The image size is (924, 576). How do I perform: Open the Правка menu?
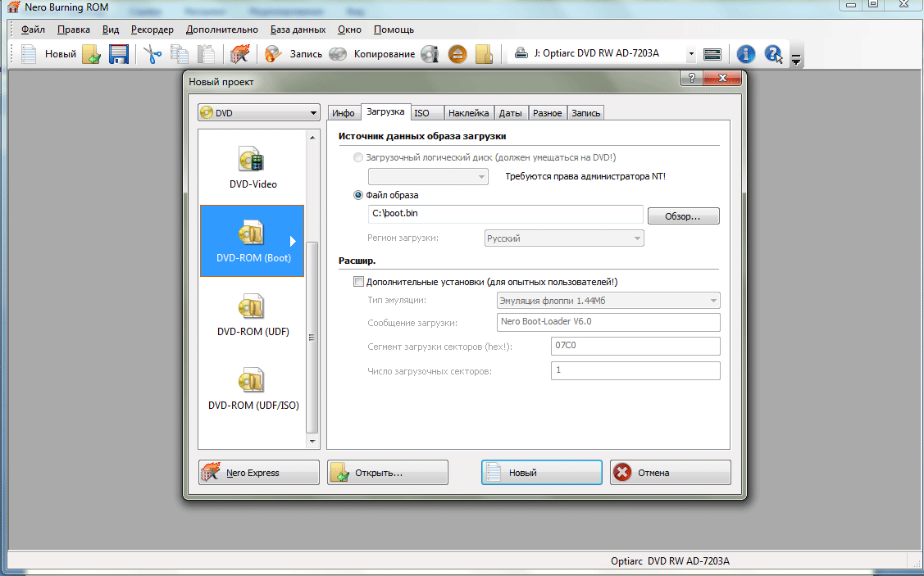point(74,29)
